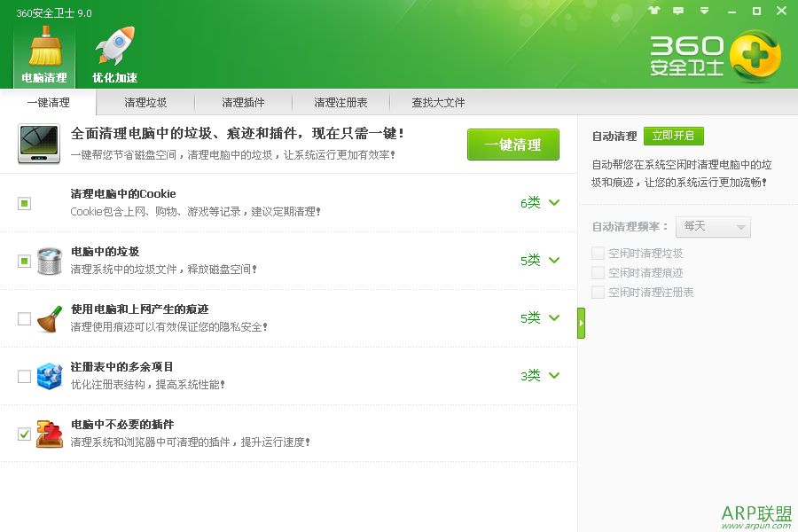
Task: Switch to the 清理注册表 tab
Action: tap(340, 102)
